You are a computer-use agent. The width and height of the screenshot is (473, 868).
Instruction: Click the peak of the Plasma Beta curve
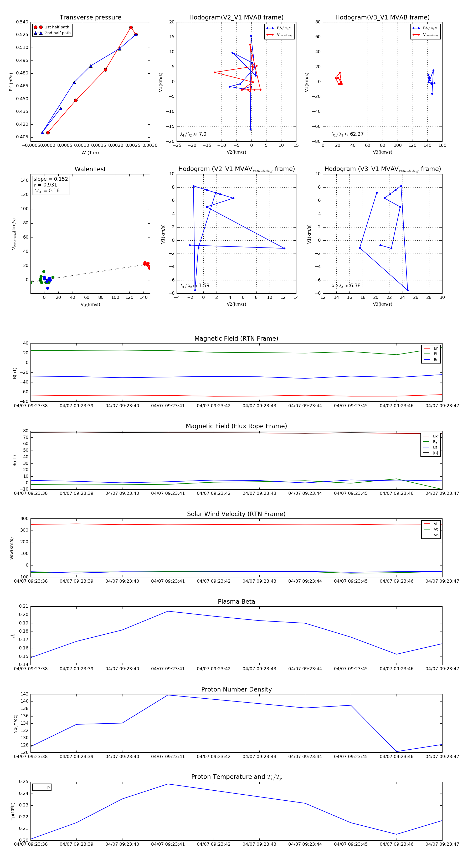[168, 611]
